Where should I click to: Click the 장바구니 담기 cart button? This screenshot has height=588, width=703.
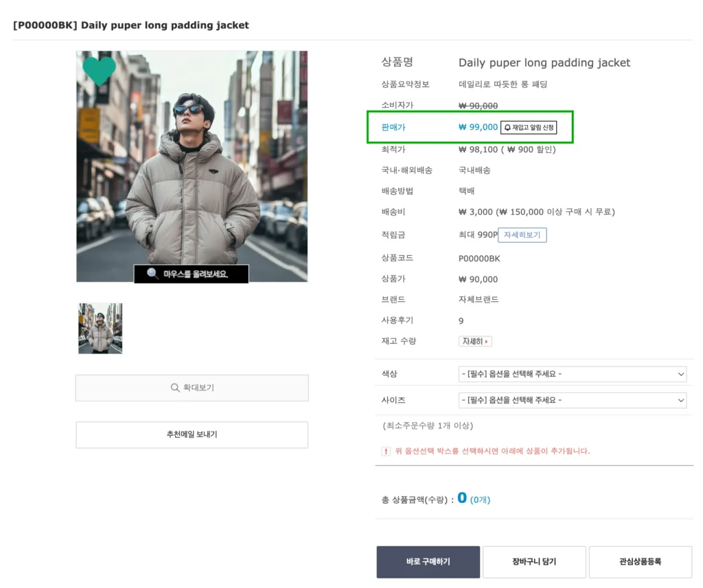click(x=535, y=561)
